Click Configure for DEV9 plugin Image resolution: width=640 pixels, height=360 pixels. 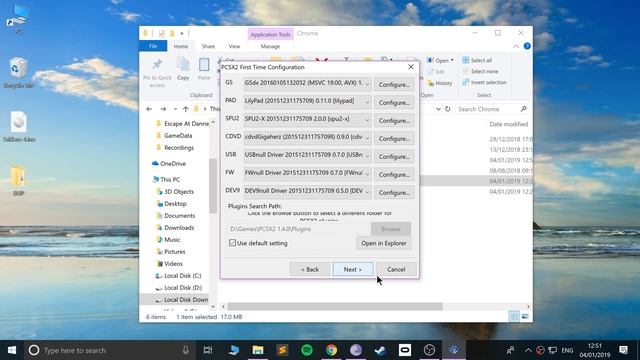tap(394, 193)
